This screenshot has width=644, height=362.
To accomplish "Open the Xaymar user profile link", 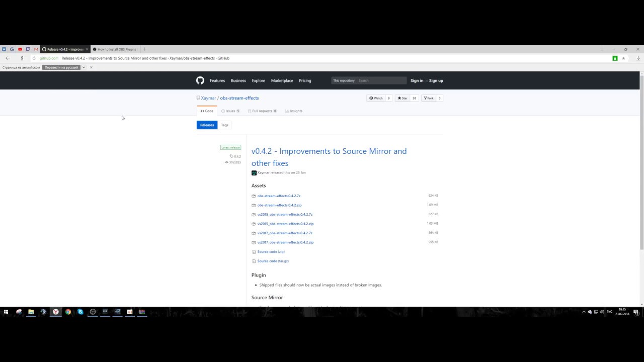I will [208, 98].
